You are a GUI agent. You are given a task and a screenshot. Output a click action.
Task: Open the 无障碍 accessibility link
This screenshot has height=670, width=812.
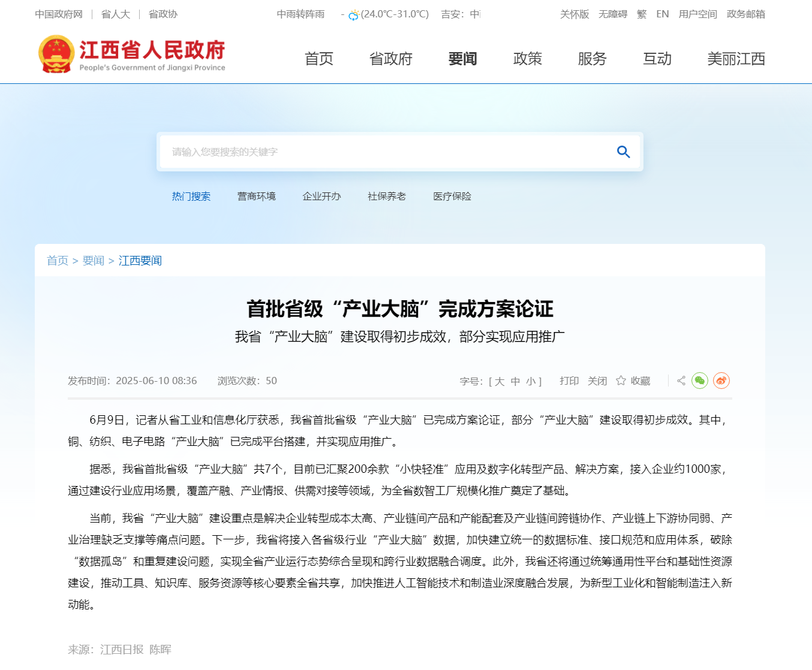[x=612, y=14]
